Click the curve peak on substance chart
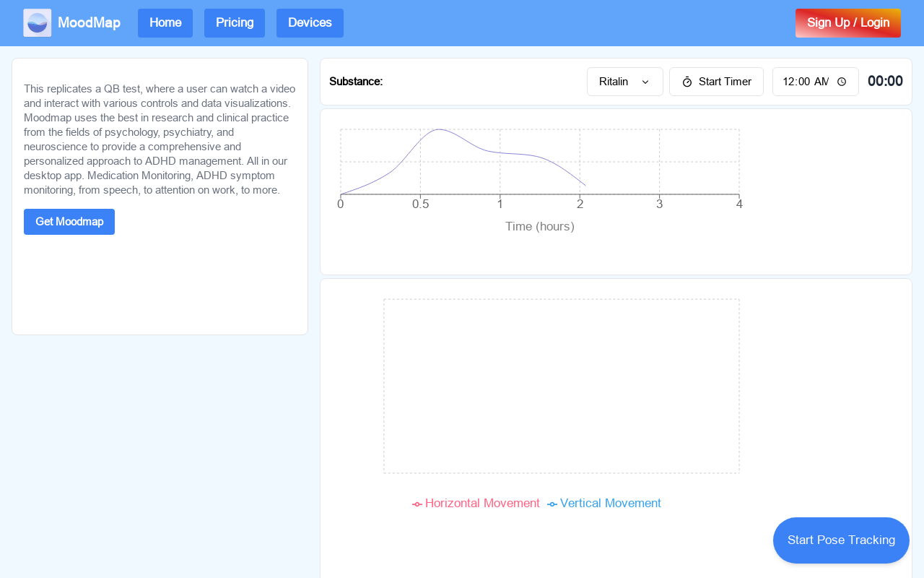Screen dimensions: 924x578 pos(439,129)
